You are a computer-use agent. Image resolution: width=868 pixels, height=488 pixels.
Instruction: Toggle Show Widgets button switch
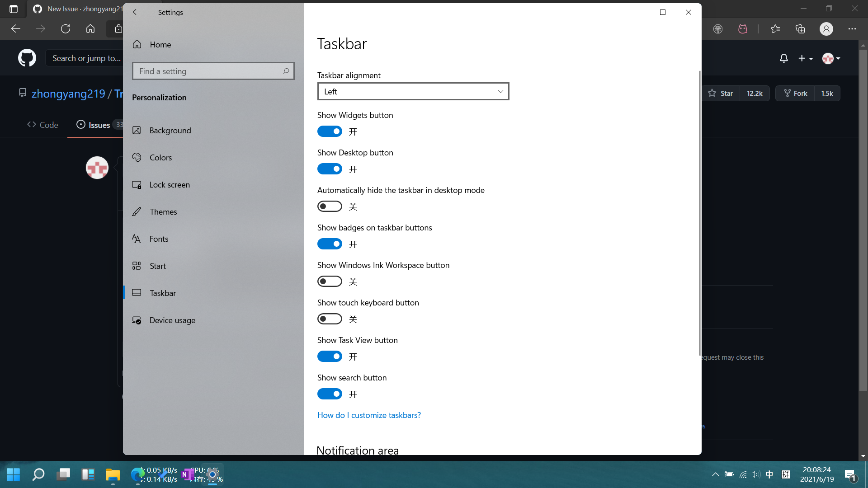tap(330, 131)
